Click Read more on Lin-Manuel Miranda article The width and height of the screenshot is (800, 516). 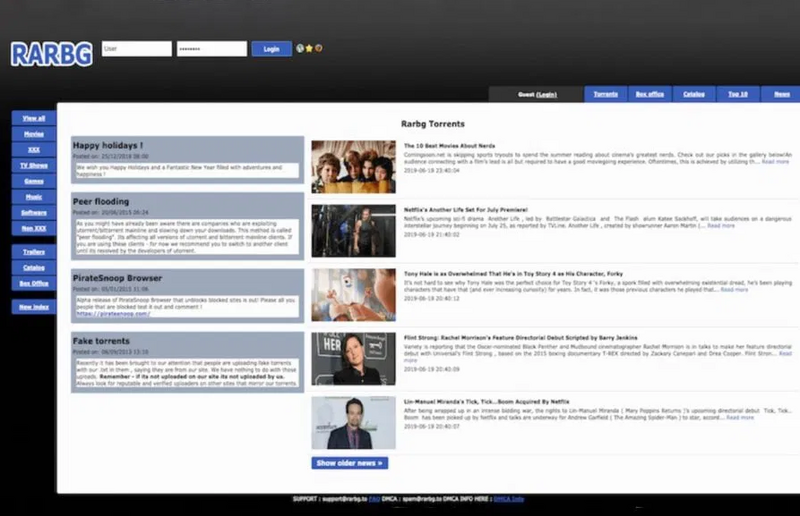pos(740,417)
